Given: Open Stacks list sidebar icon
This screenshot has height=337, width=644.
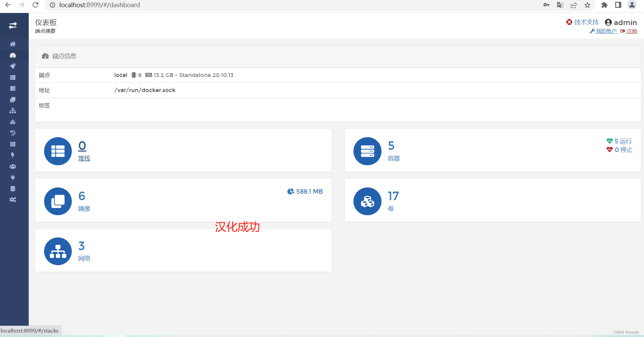Looking at the screenshot, I should 13,77.
